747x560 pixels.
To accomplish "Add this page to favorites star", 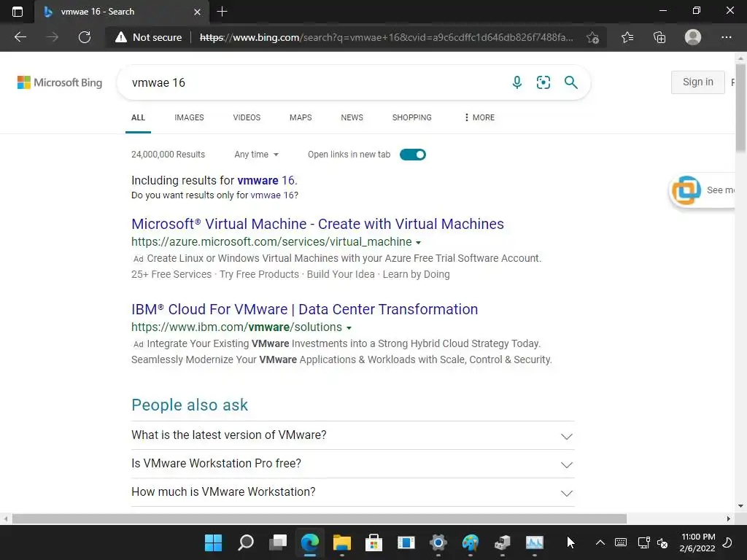I will [x=592, y=37].
